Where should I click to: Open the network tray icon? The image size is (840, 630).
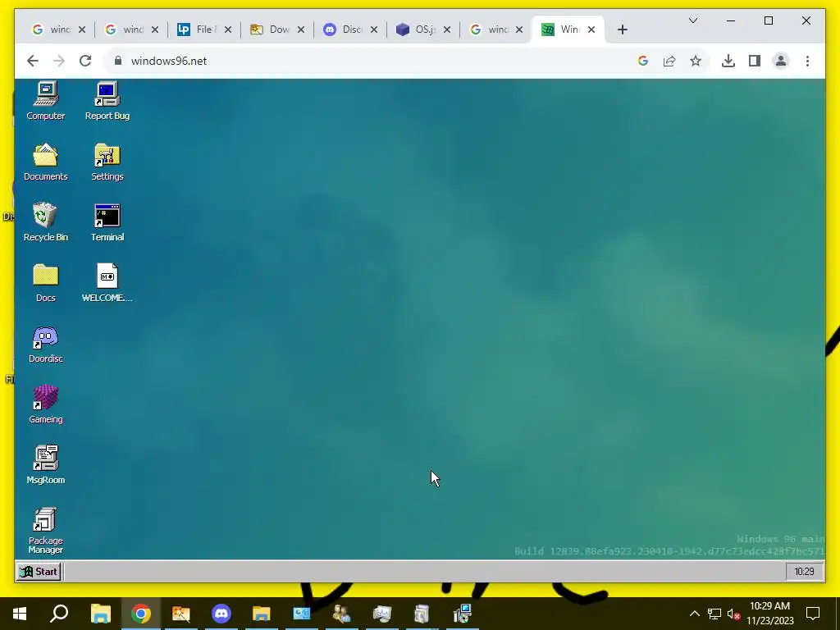coord(714,614)
